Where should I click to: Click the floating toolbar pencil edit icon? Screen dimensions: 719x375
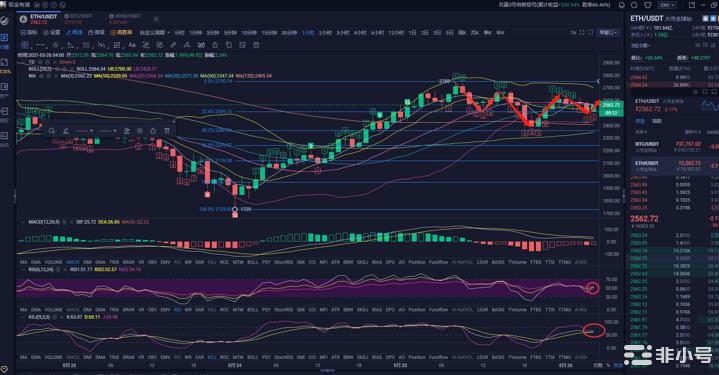tap(66, 131)
